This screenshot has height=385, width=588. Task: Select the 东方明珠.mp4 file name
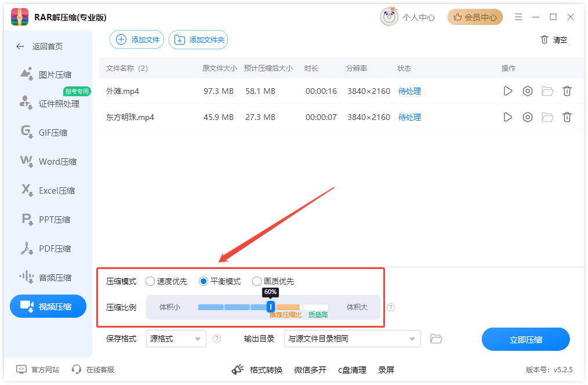click(130, 117)
